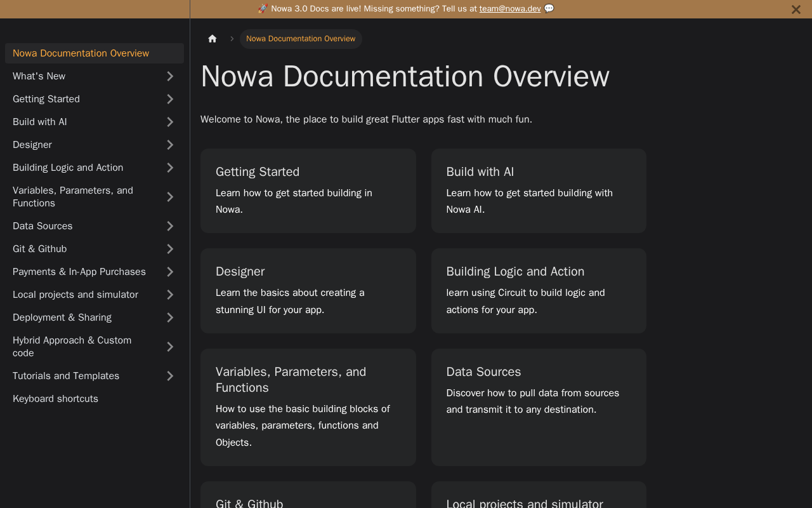Click the home icon in breadcrumbs
Screen dimensions: 812x508
pos(213,39)
